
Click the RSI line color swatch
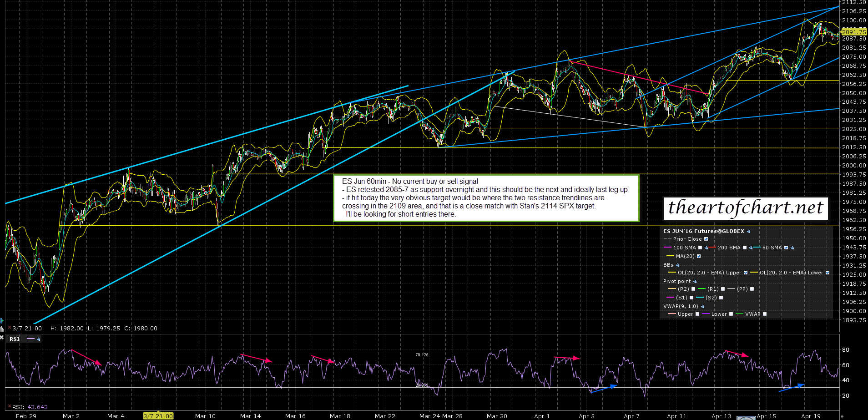pyautogui.click(x=30, y=339)
